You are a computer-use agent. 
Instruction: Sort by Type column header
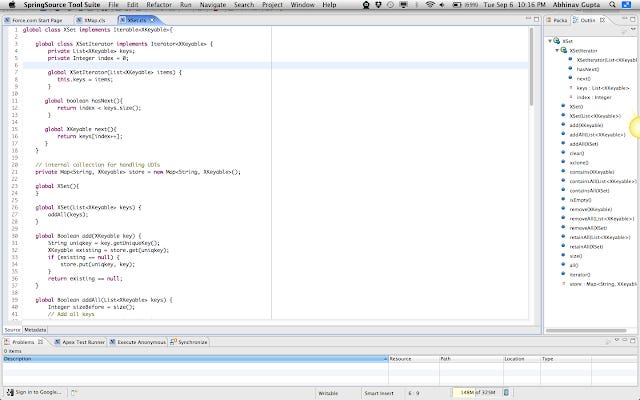pos(566,359)
